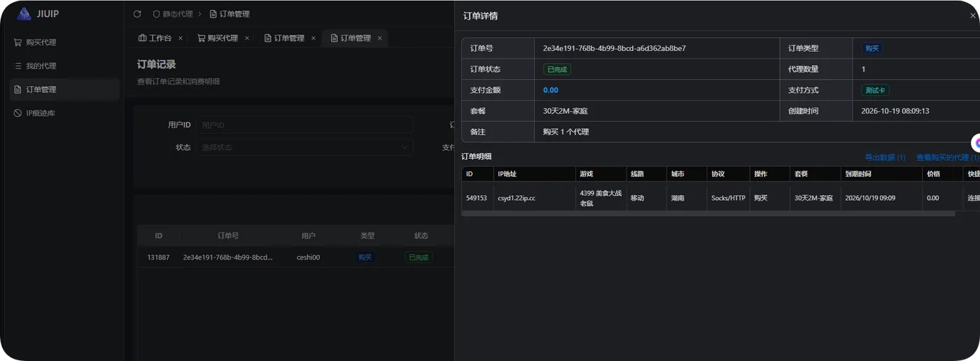Open the 选择状态 status dropdown
Screen dimensions: 980x361
[304, 148]
